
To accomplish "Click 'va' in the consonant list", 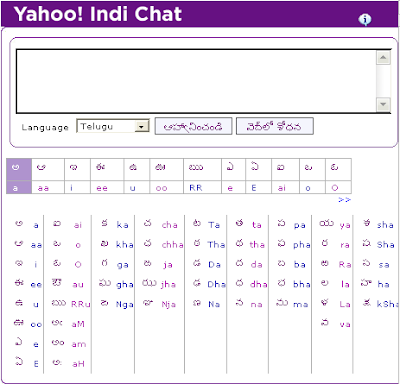I will (x=345, y=324).
